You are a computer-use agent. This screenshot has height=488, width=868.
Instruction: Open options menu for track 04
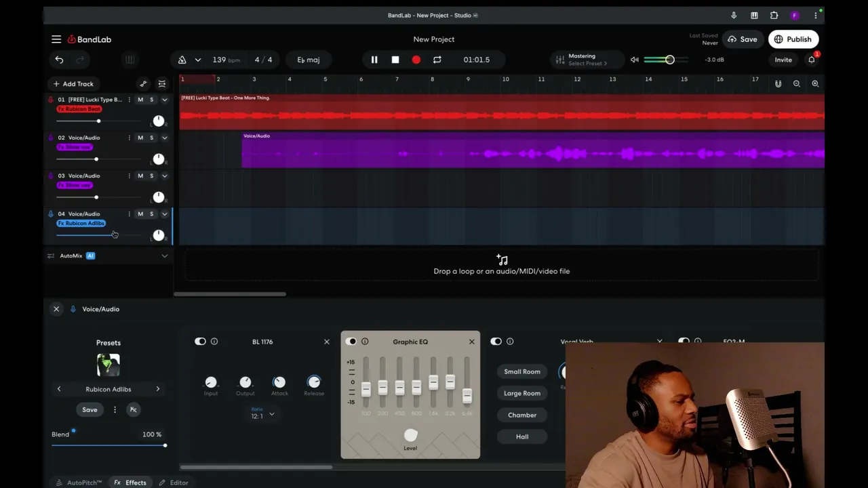coord(129,213)
